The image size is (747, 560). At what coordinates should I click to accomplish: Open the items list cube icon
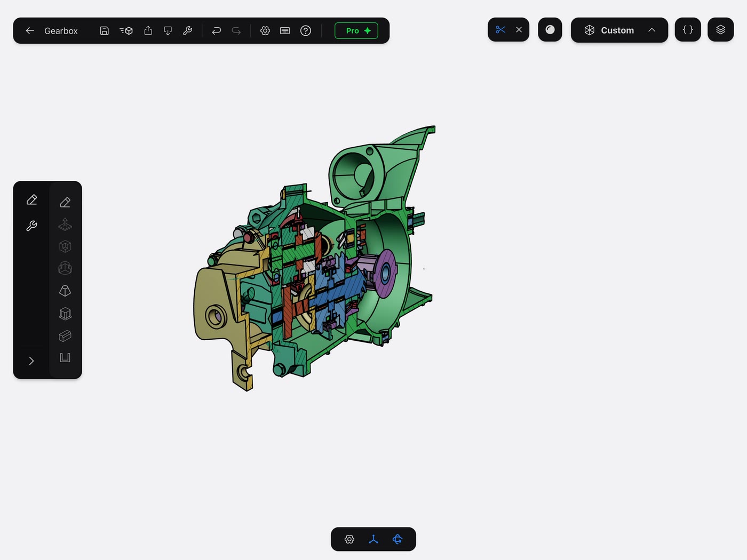126,31
